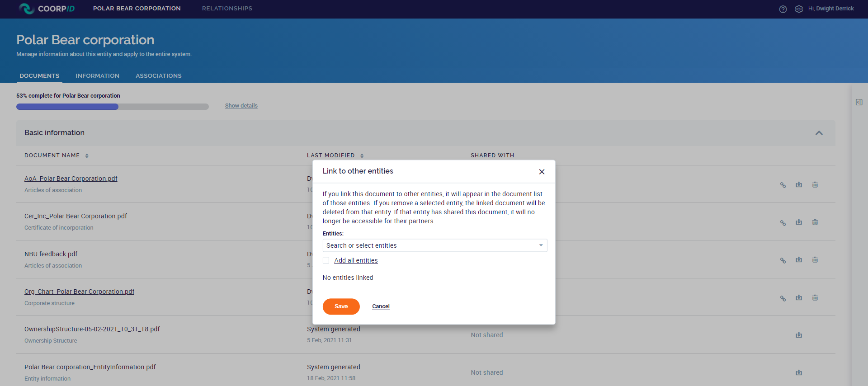
Task: Download Org_Chart_Polar Bear Corporation.pdf
Action: [x=799, y=297]
